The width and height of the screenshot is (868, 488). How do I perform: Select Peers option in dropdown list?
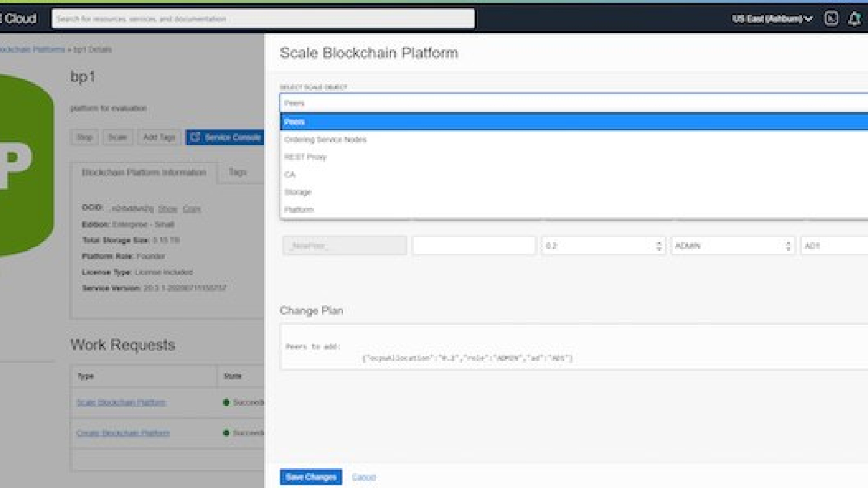tap(574, 122)
